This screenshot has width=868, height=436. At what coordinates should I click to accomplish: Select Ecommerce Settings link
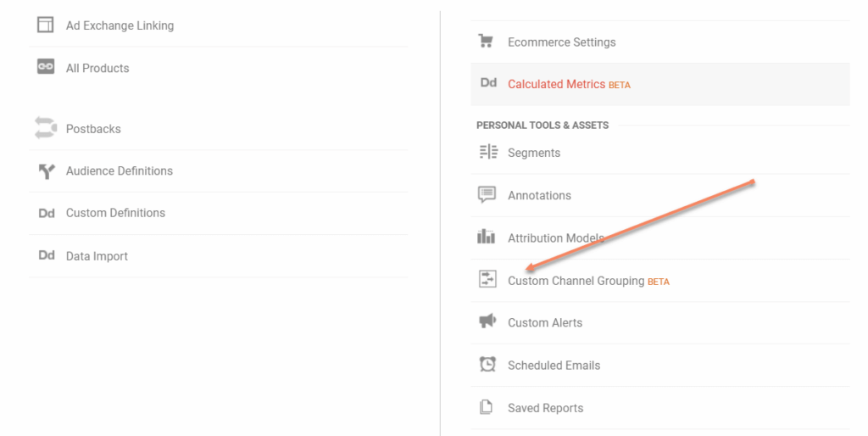pos(562,42)
